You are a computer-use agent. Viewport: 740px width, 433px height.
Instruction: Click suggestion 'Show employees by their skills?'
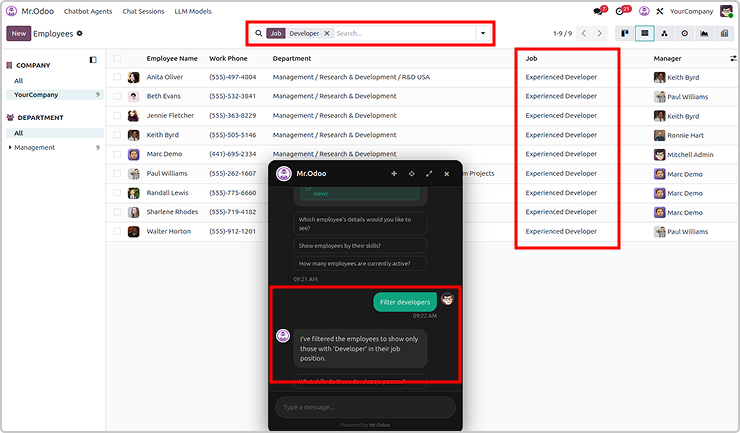point(339,245)
